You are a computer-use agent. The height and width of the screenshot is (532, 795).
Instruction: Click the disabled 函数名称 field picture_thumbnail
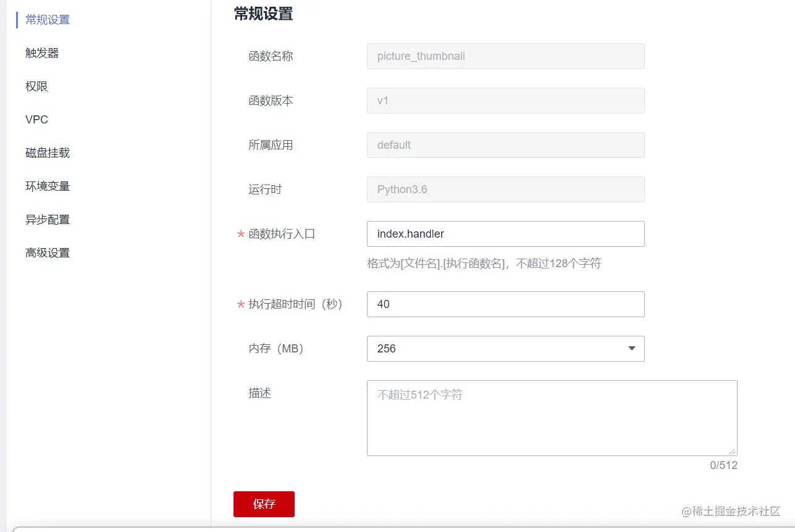pyautogui.click(x=505, y=56)
